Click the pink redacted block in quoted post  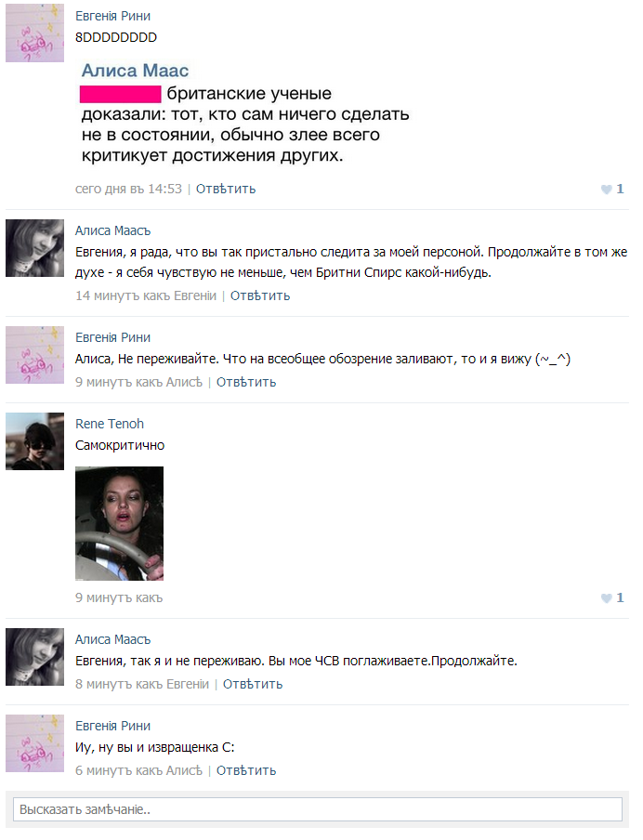coord(121,94)
